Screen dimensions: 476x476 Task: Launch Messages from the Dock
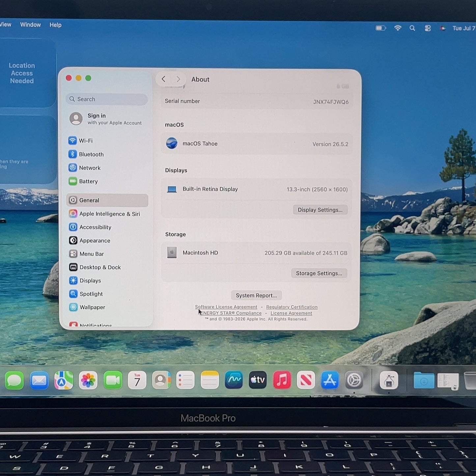coord(14,380)
